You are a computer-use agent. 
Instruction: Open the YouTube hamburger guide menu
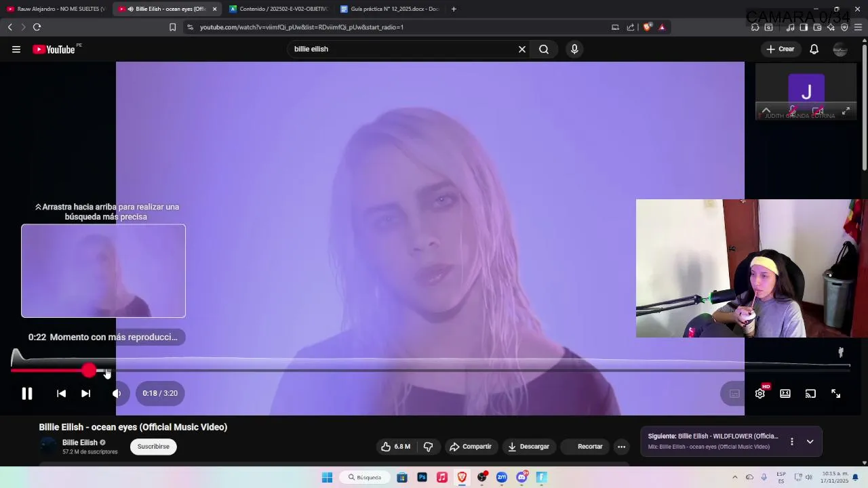point(16,49)
